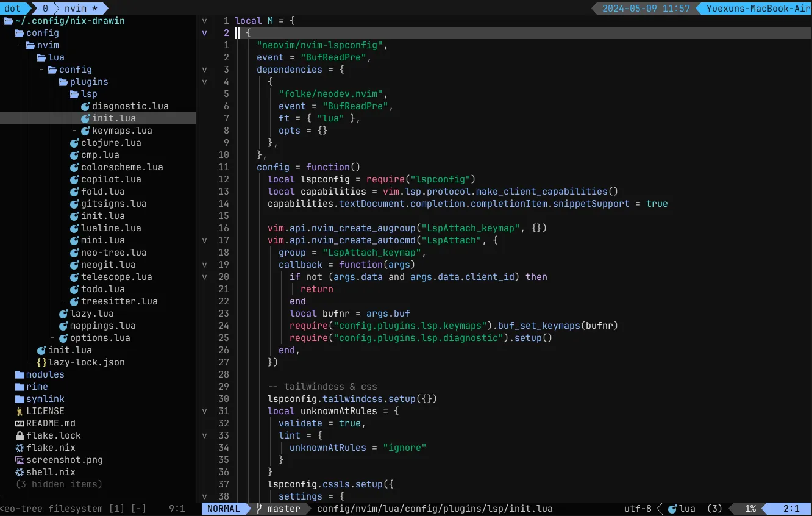This screenshot has width=812, height=516.
Task: Toggle the fold on line 33 lint table
Action: coord(204,435)
